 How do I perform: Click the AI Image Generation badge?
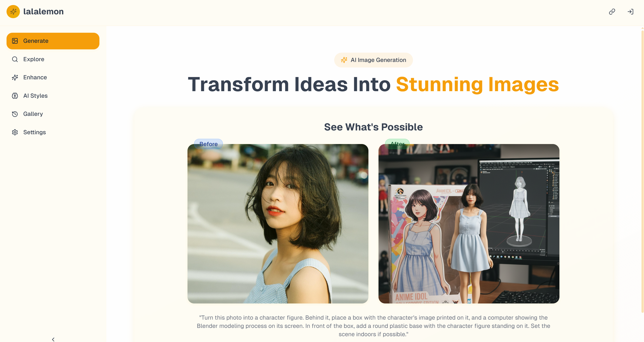coord(373,60)
